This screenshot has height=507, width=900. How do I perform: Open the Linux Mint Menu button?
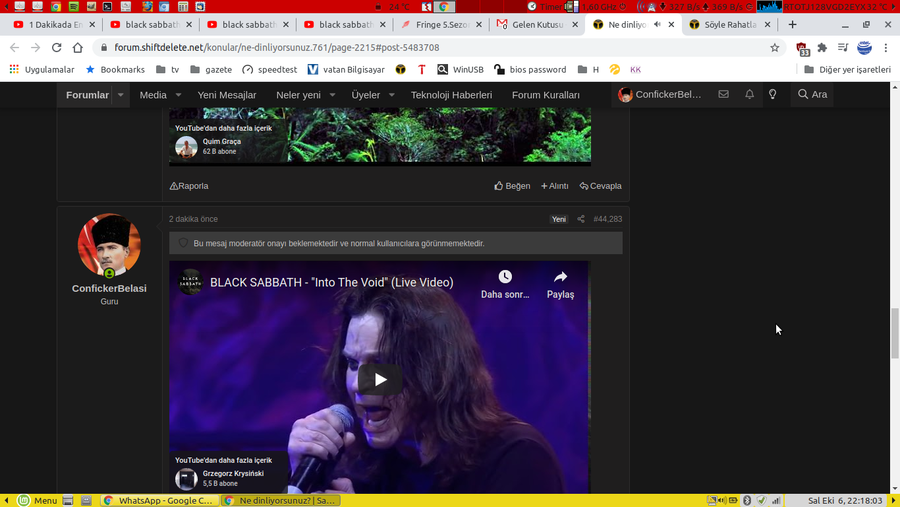coord(37,501)
